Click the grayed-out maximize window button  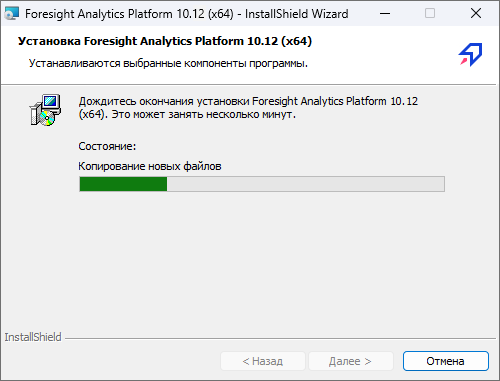(x=430, y=13)
